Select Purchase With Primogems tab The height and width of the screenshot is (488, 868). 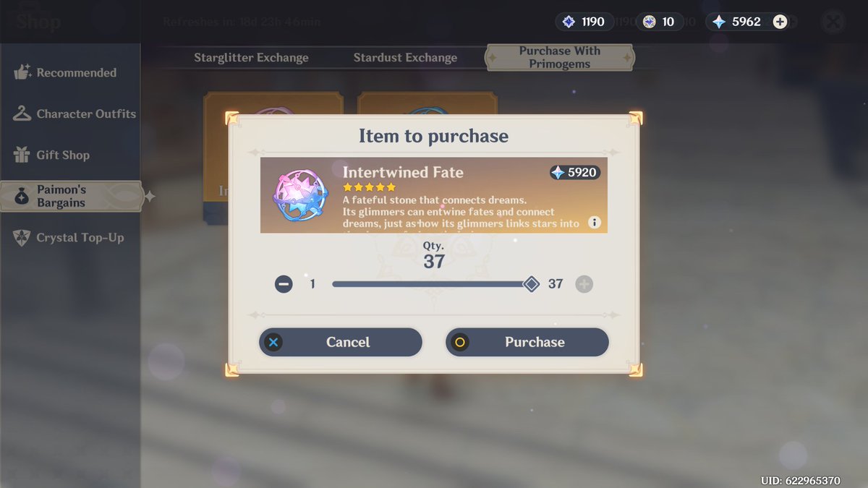click(x=560, y=57)
